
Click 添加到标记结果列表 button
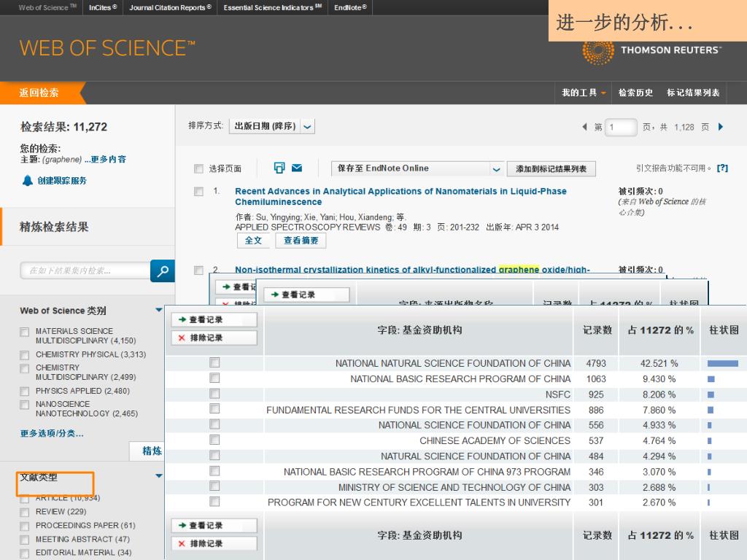(x=551, y=169)
